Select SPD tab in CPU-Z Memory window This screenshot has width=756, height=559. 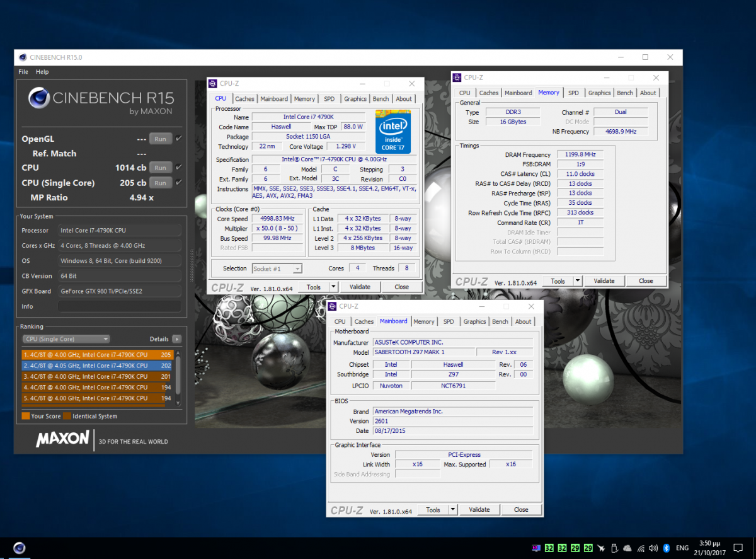pyautogui.click(x=573, y=93)
